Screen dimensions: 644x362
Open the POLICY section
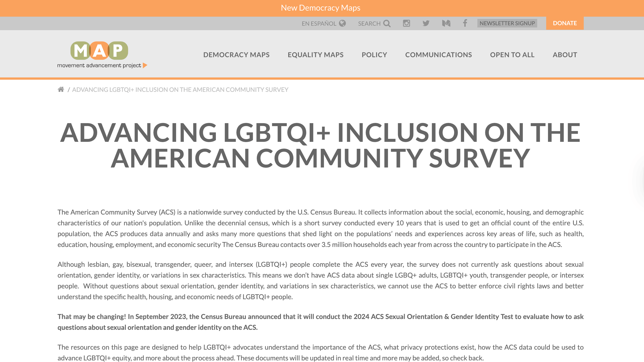point(374,54)
